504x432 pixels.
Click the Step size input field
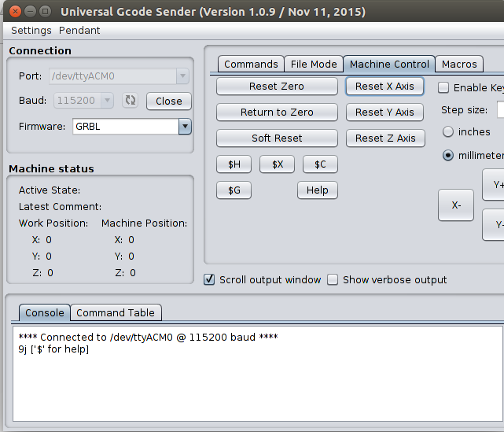point(501,109)
